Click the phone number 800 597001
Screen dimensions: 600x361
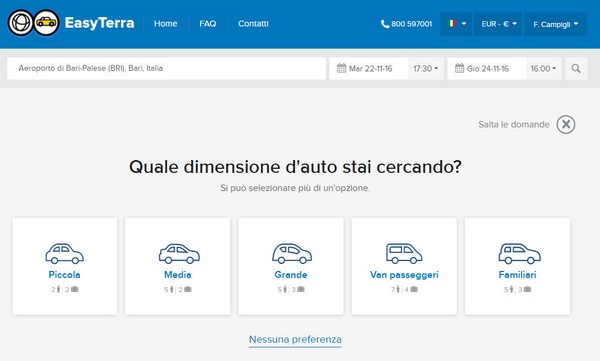[x=411, y=24]
